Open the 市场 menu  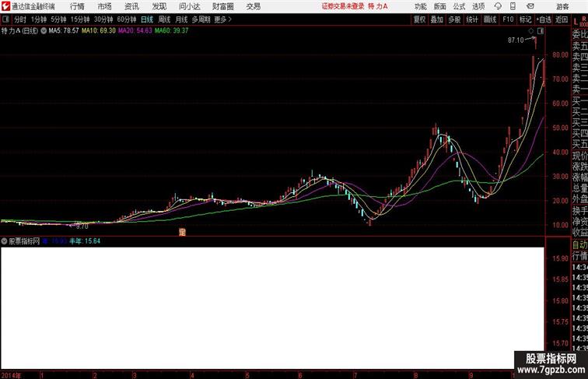105,6
